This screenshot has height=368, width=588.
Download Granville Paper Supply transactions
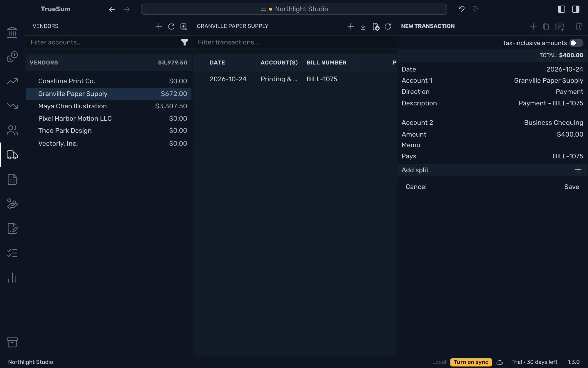pyautogui.click(x=363, y=26)
